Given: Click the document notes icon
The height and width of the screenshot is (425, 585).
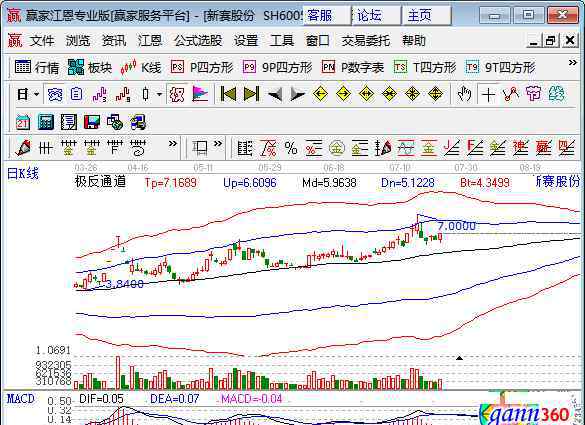Looking at the screenshot, I should 76,94.
